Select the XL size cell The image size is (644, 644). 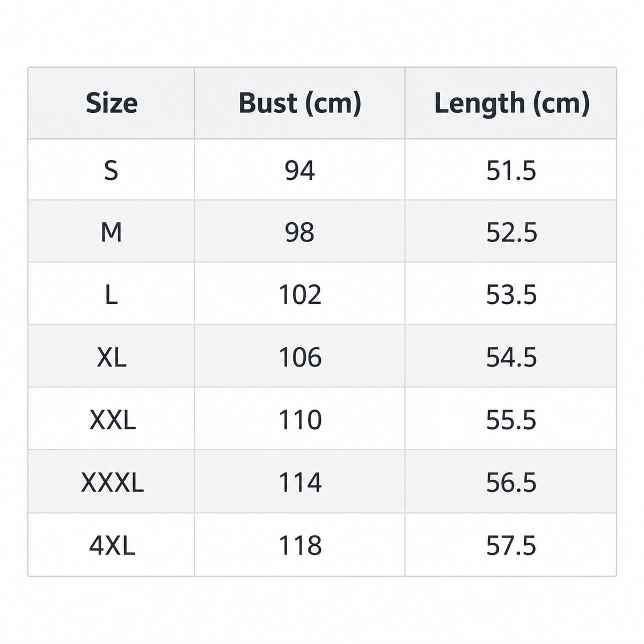[112, 356]
